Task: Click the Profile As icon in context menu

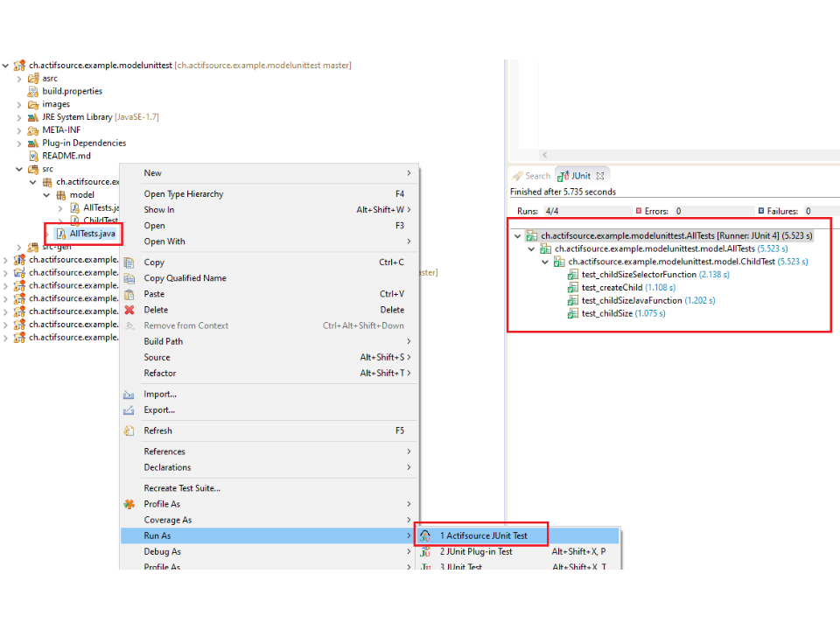Action: pyautogui.click(x=129, y=504)
